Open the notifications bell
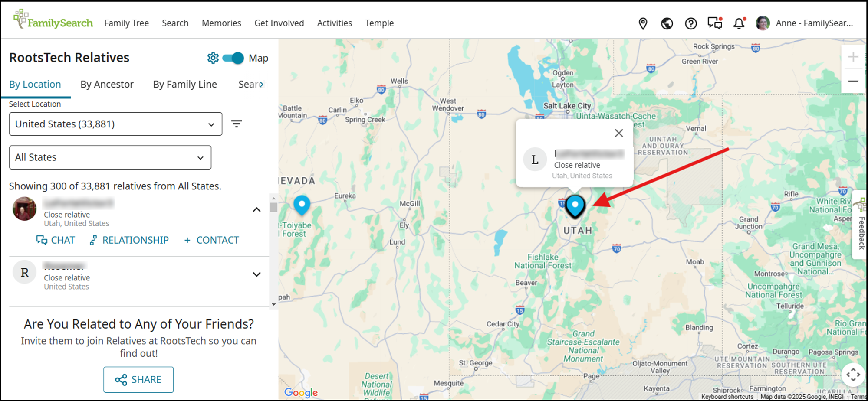This screenshot has width=868, height=401. click(739, 23)
